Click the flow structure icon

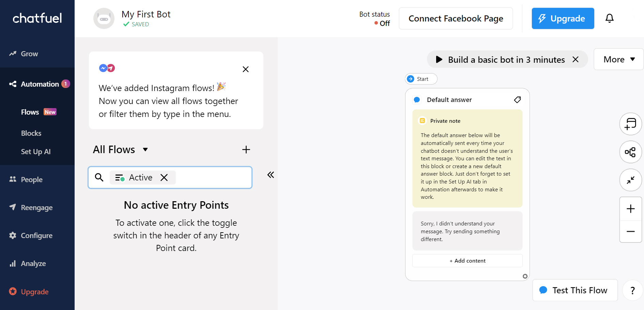(x=630, y=152)
